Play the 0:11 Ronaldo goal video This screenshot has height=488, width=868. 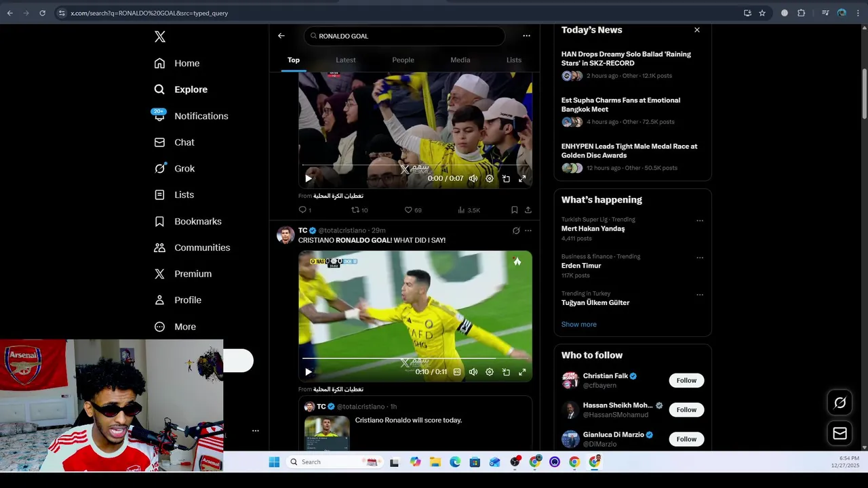coord(309,372)
